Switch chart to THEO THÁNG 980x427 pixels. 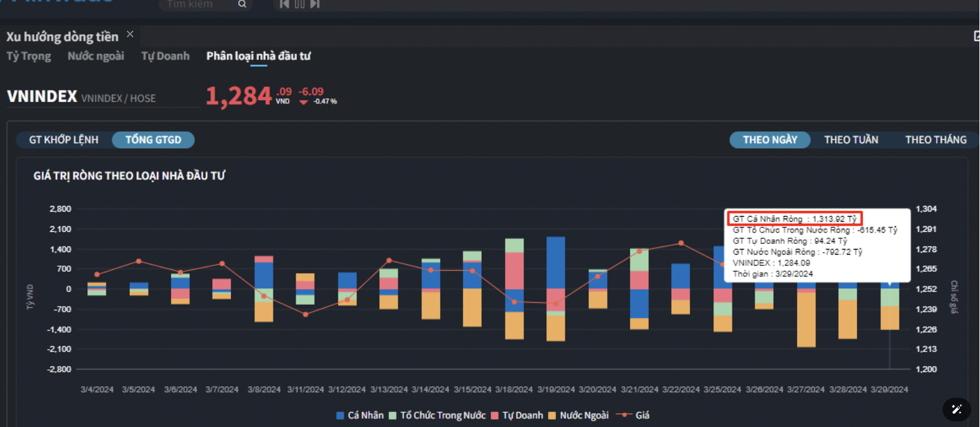coord(936,140)
